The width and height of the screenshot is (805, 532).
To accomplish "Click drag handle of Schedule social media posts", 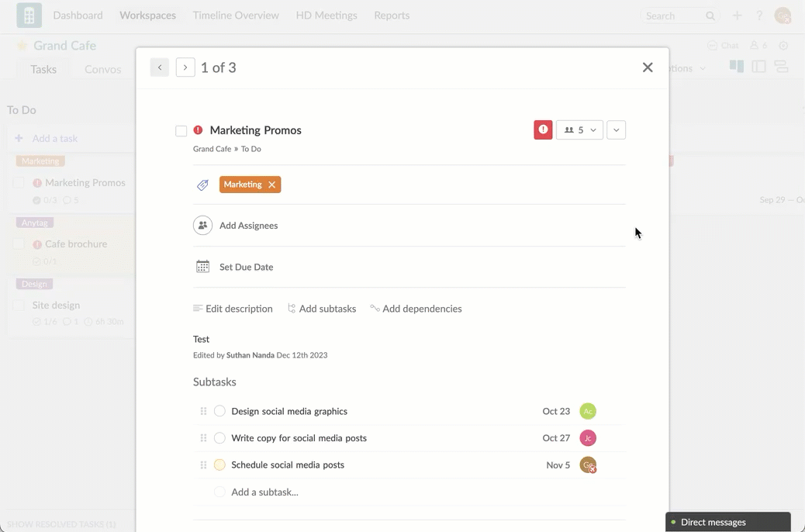I will (x=203, y=465).
